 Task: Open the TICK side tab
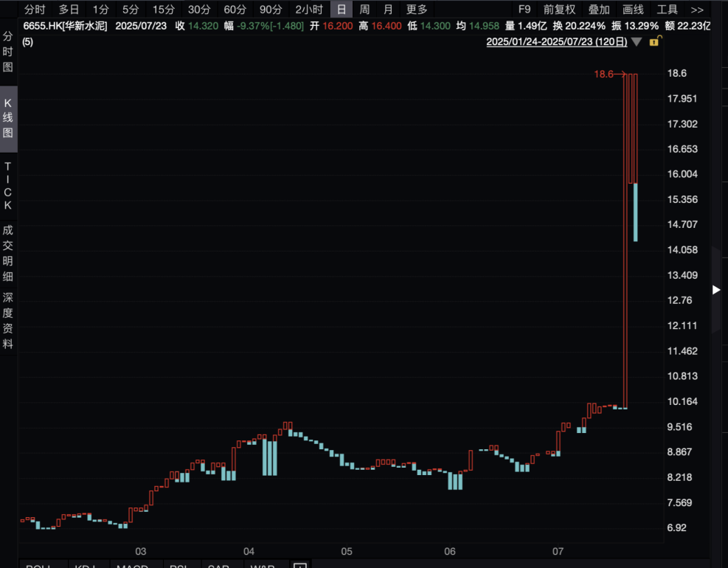[x=8, y=186]
